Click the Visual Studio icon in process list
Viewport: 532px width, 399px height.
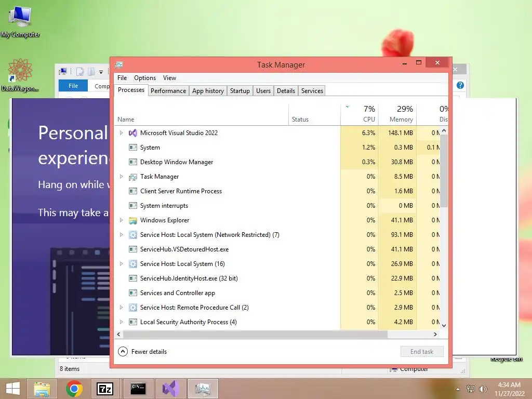(133, 133)
